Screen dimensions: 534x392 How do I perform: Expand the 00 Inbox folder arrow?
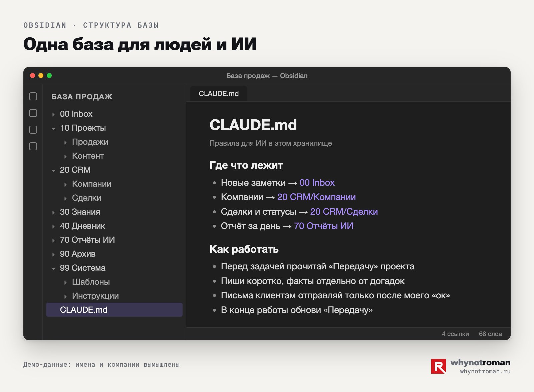53,114
